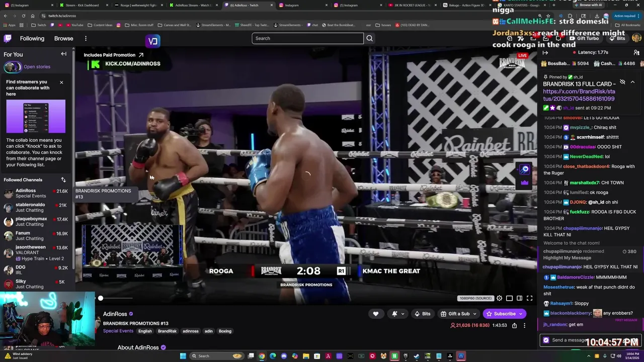Open stream options three-dot menu
The height and width of the screenshot is (362, 644).
(x=524, y=325)
